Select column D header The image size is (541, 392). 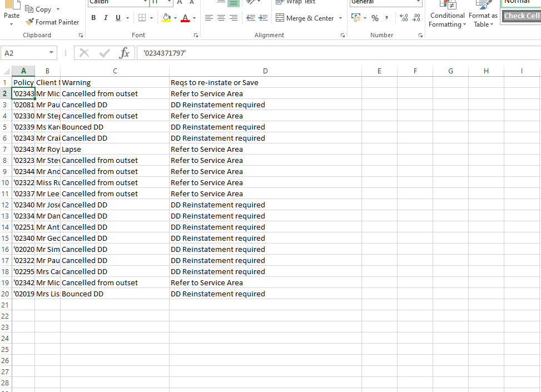pyautogui.click(x=265, y=71)
